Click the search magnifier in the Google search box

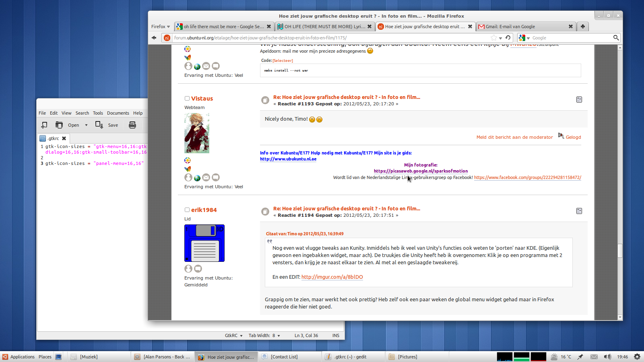click(616, 38)
